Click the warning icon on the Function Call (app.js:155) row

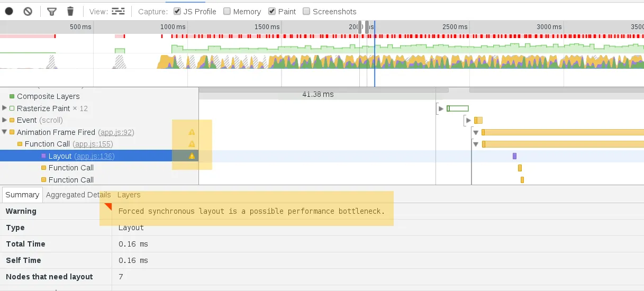point(192,144)
